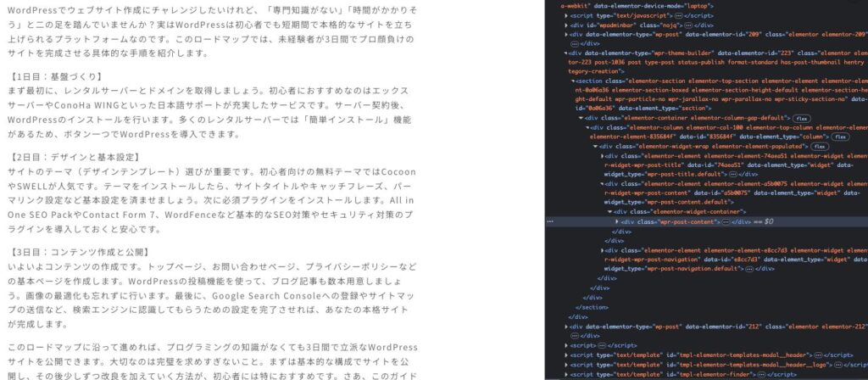
Task: Expand the tmpl-elementor-finder script node
Action: [566, 374]
